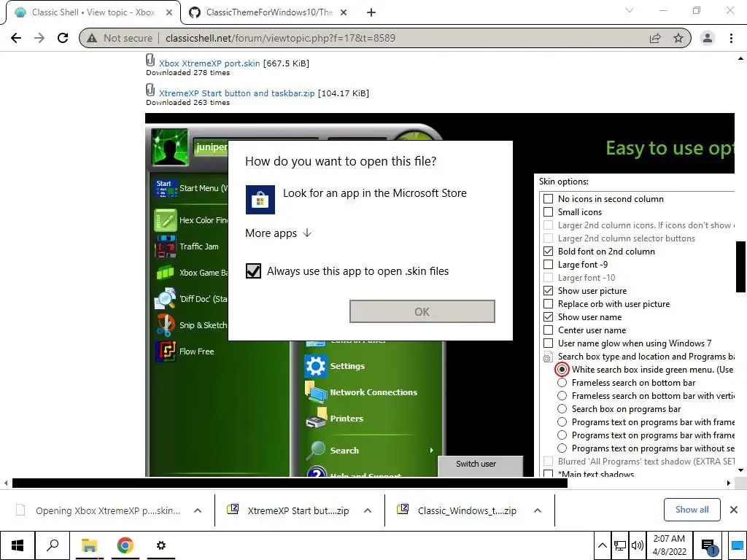
Task: Go back with the browser back arrow
Action: click(16, 38)
